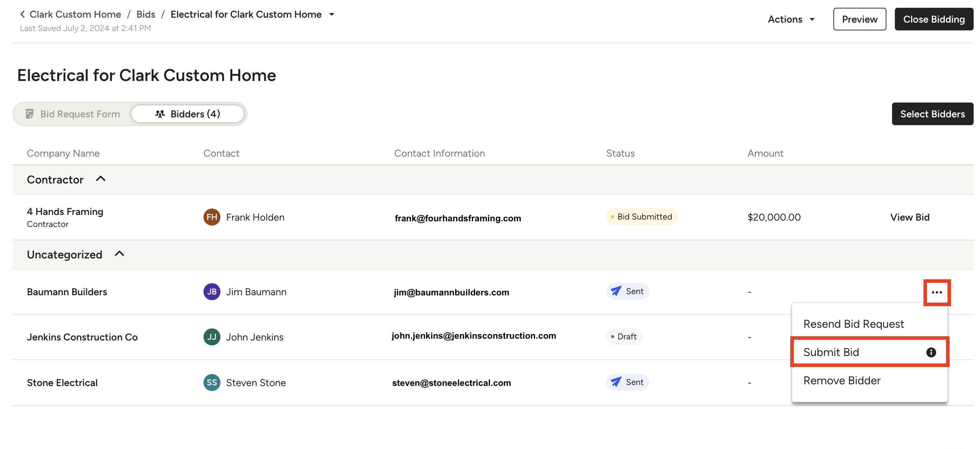Viewport: 980px width, 449px height.
Task: Switch to the Bid Request Form tab
Action: (73, 114)
